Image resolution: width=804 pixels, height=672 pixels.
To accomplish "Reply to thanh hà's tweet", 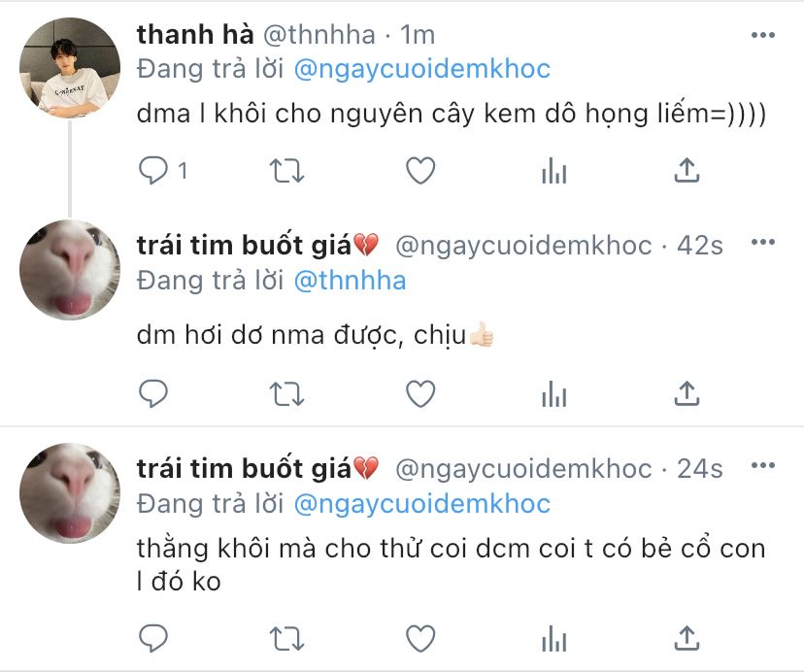I will pyautogui.click(x=154, y=171).
